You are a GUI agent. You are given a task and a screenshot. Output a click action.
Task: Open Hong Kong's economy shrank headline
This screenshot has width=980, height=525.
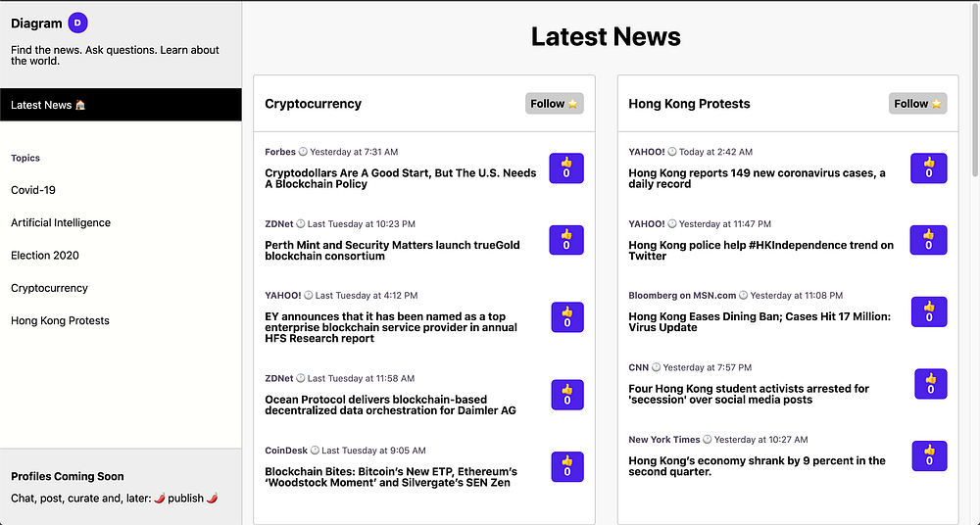(757, 465)
